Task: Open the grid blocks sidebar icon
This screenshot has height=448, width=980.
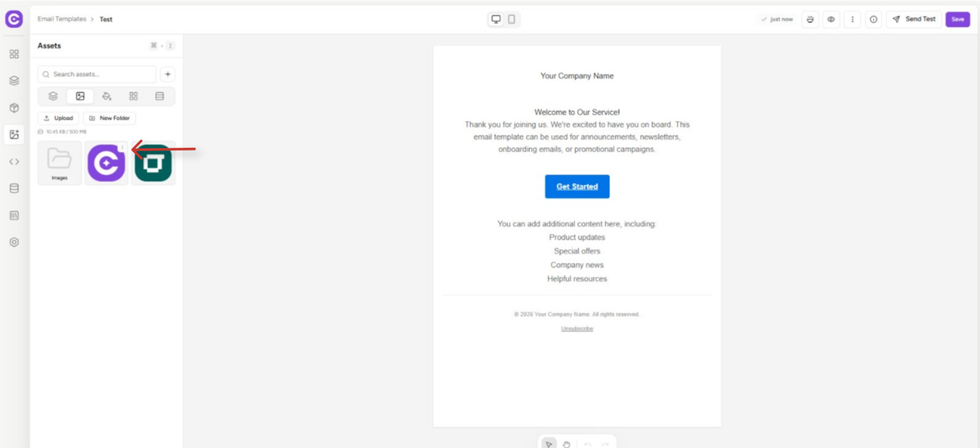Action: (14, 54)
